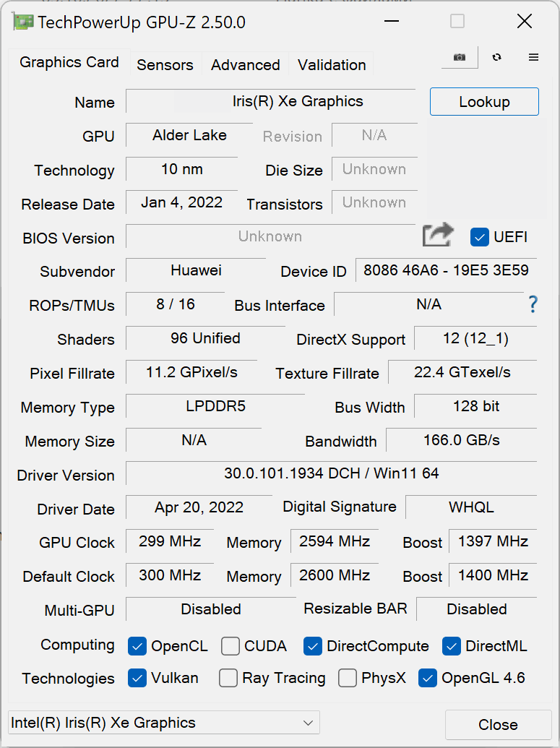Screen dimensions: 560x748
Task: Click the Device ID value field
Action: click(446, 271)
